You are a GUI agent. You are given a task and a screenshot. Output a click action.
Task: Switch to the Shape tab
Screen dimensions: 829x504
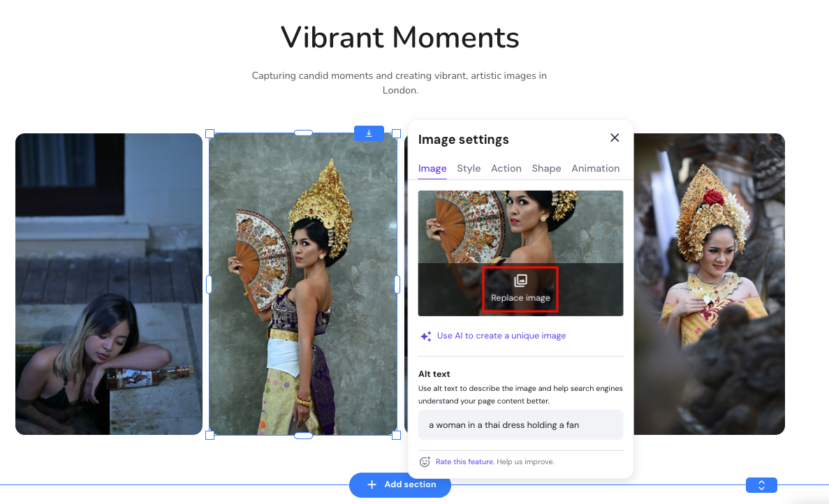[546, 168]
